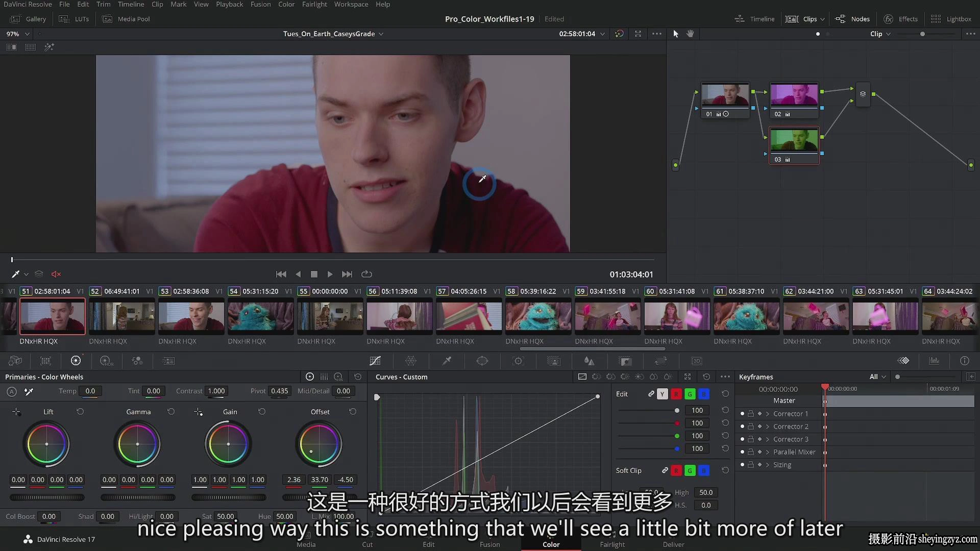Select the Qualifier eyedropper palette
This screenshot has width=980, height=551.
pyautogui.click(x=447, y=361)
